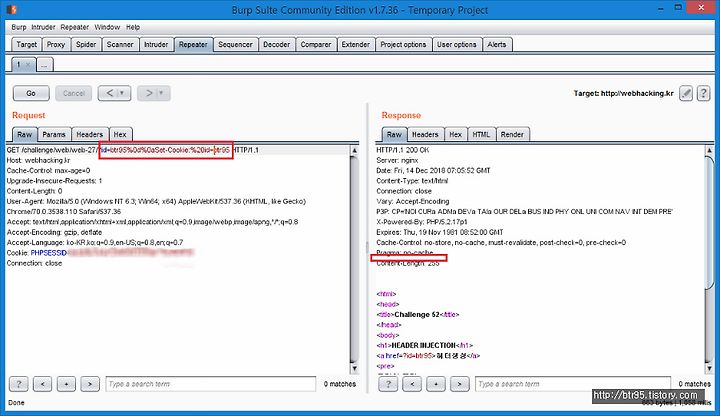Click the Burp Suite title bar icon
720x416 pixels.
(x=11, y=9)
